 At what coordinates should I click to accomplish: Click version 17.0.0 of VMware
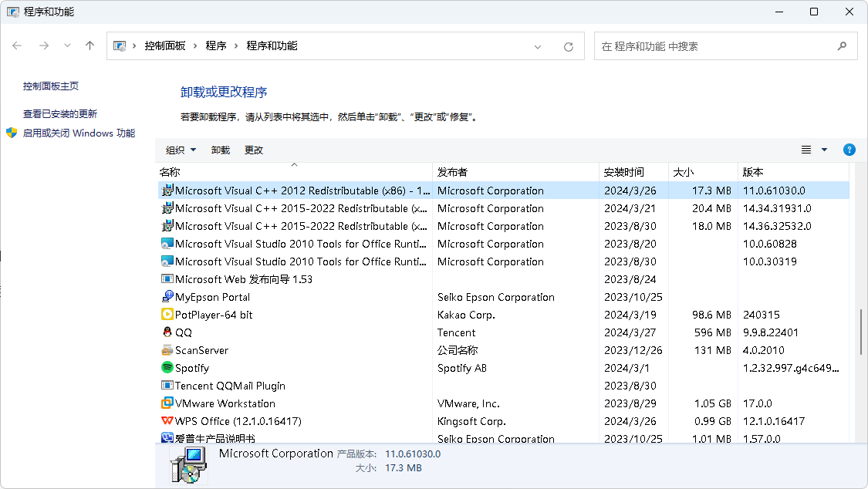pos(758,403)
